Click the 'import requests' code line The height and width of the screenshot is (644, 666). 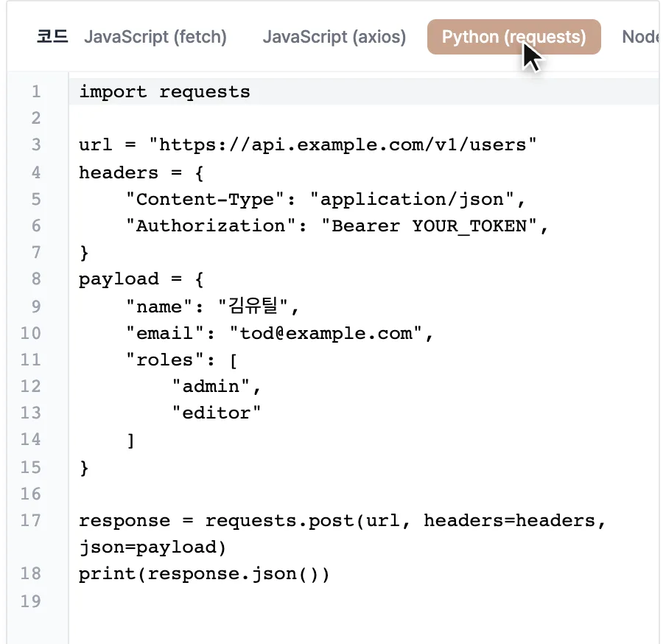click(164, 92)
